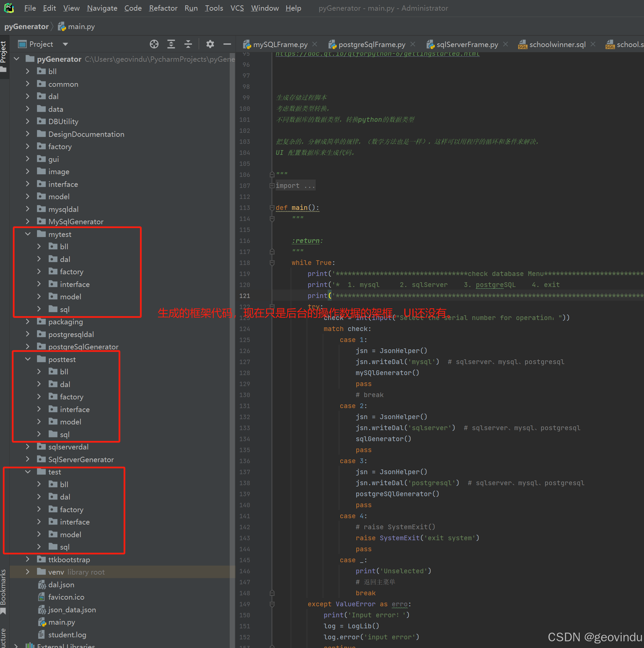Open the Tools menu
The width and height of the screenshot is (644, 648).
click(x=214, y=8)
